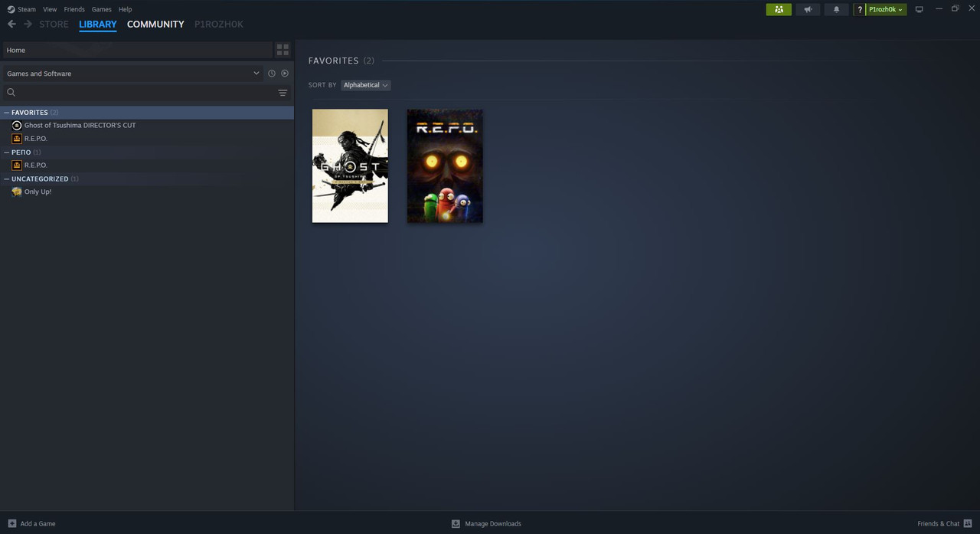
Task: Switch to the STORE tab
Action: (x=54, y=25)
